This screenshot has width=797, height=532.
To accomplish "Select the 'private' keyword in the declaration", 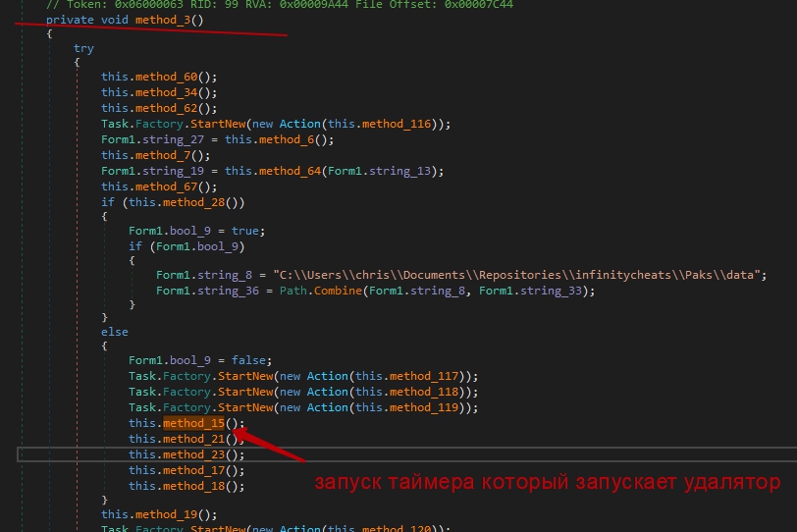I will coord(70,20).
